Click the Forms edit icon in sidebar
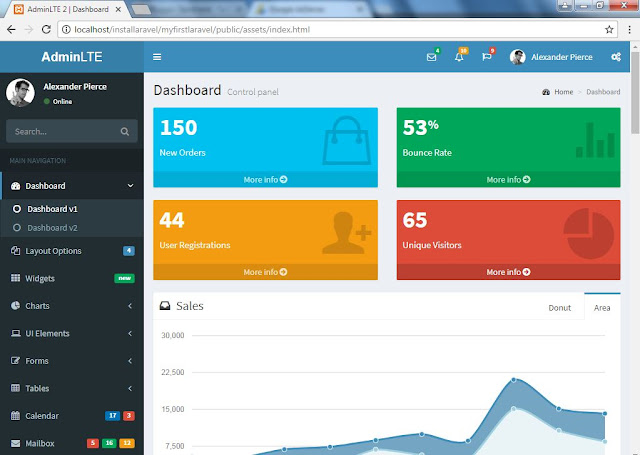The image size is (640, 455). [x=16, y=361]
